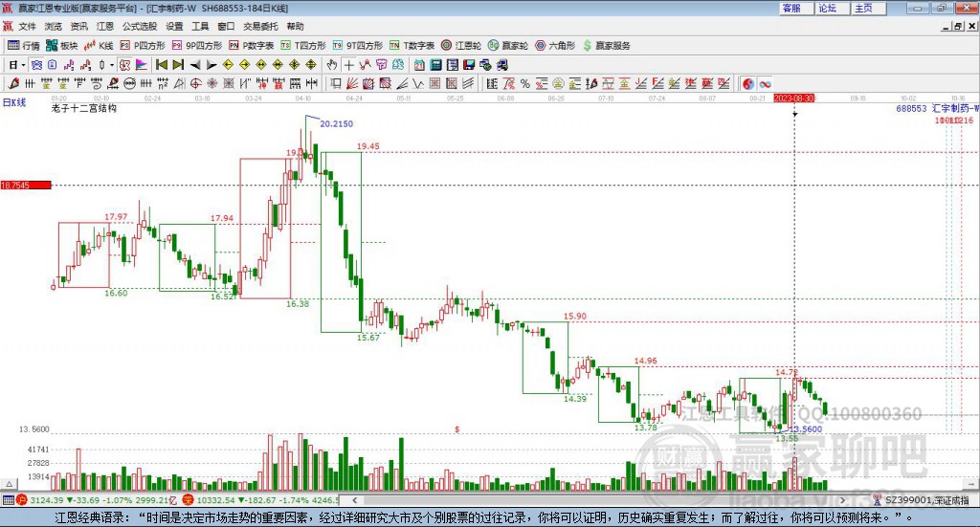980x527 pixels.
Task: Click the first yellow diamond arrow icon
Action: pyautogui.click(x=228, y=65)
